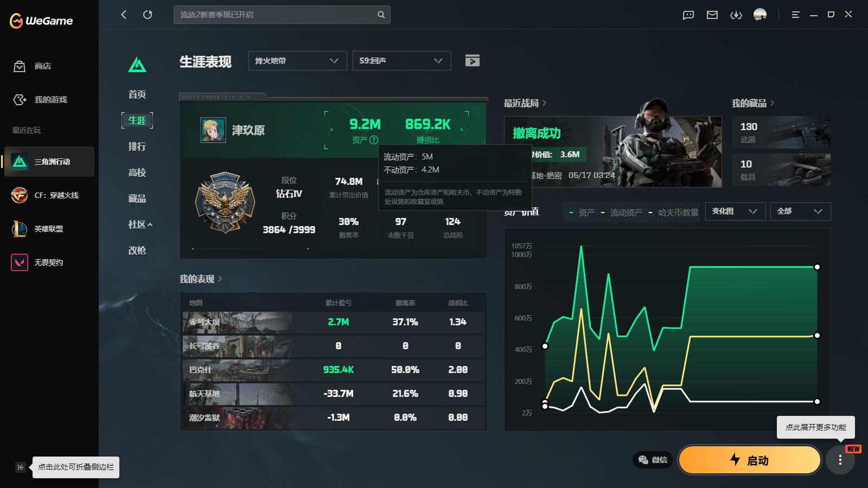Viewport: 868px width, 488px height.
Task: Click the 撤离率 table column header
Action: click(x=405, y=303)
